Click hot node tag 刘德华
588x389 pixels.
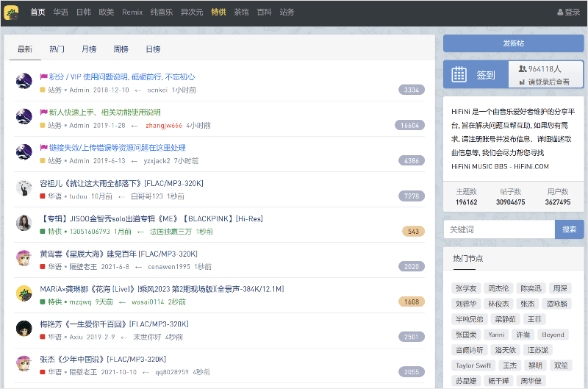(466, 304)
